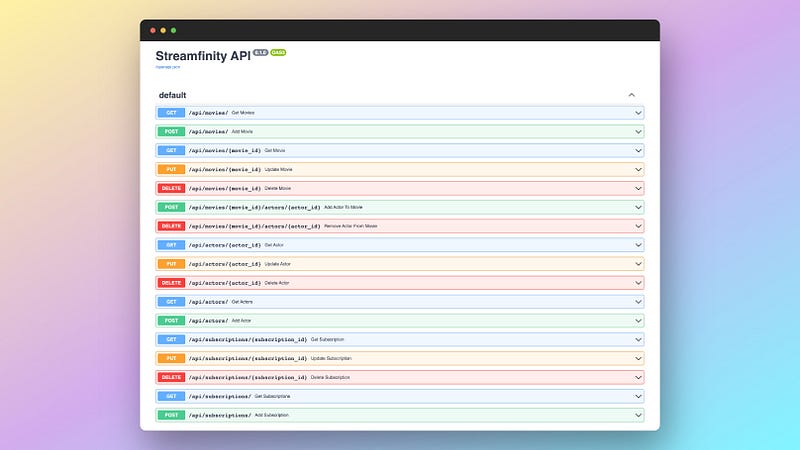The image size is (800, 450).
Task: Click the DELETE badge for Remove Actor From Movie
Action: click(171, 226)
